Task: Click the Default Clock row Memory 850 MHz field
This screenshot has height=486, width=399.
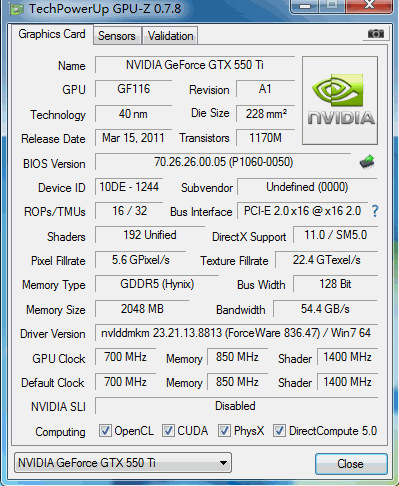Action: tap(237, 382)
